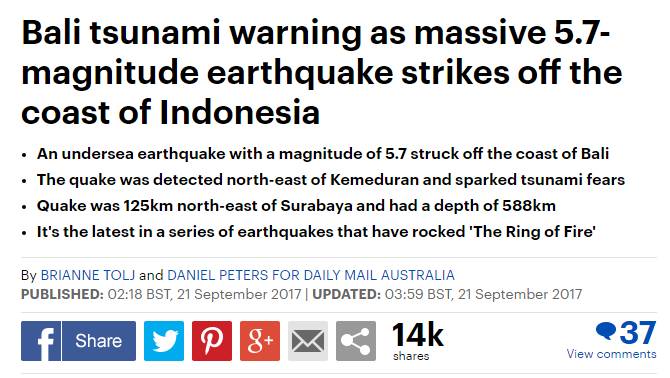
Task: Click the 14k shares counter
Action: [417, 341]
